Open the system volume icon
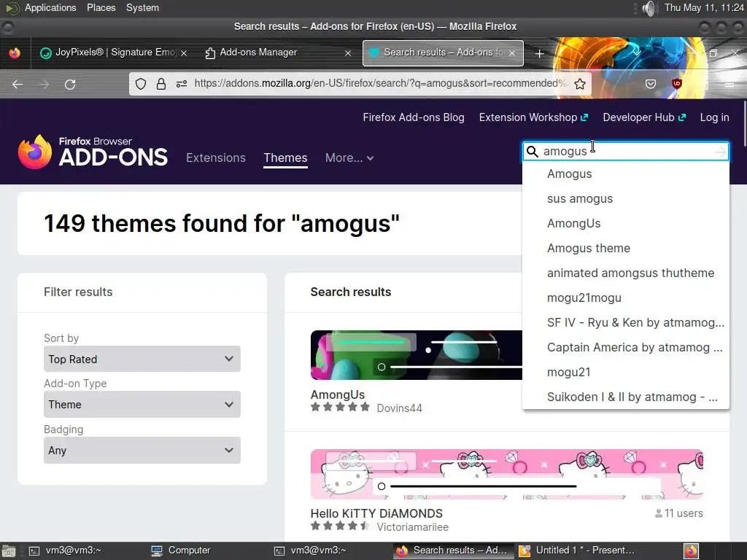The width and height of the screenshot is (747, 560). pyautogui.click(x=648, y=8)
